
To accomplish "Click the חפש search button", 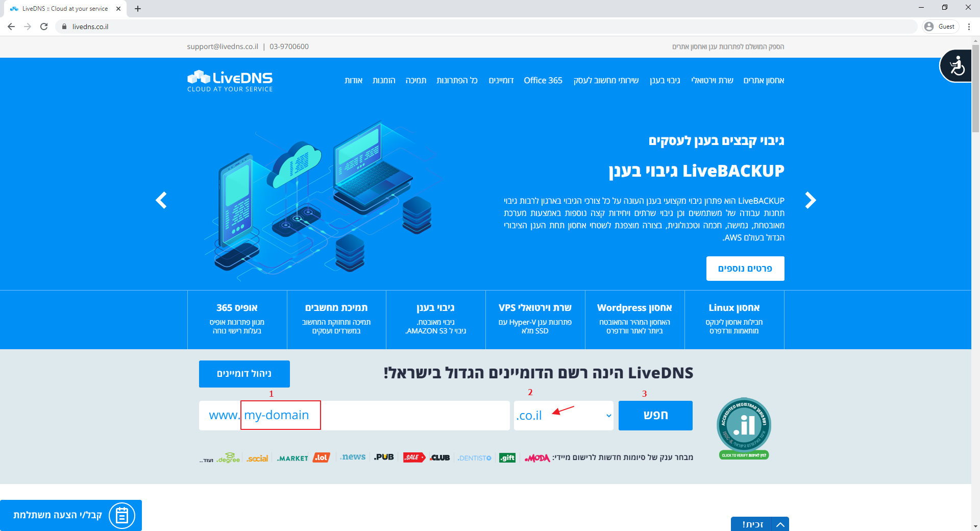I will [x=655, y=416].
